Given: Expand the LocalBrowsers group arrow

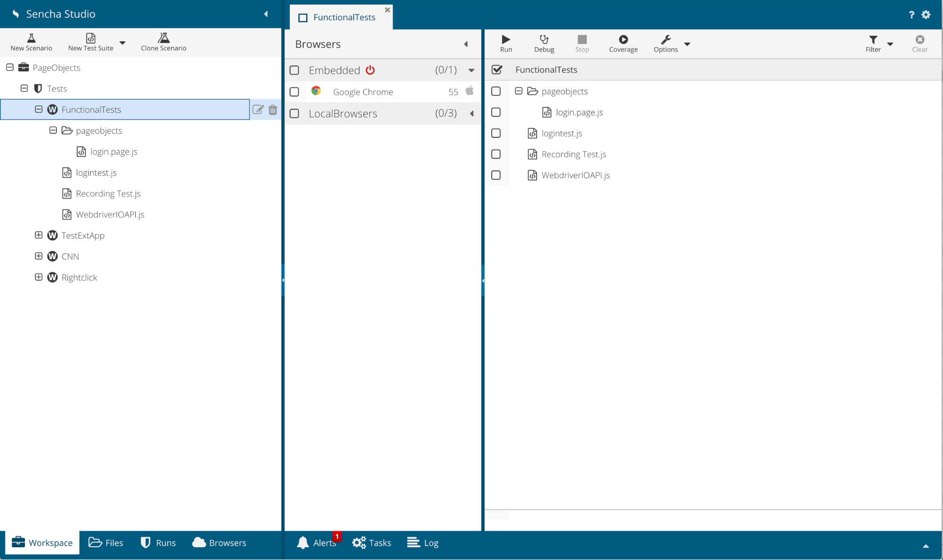Looking at the screenshot, I should tap(471, 113).
